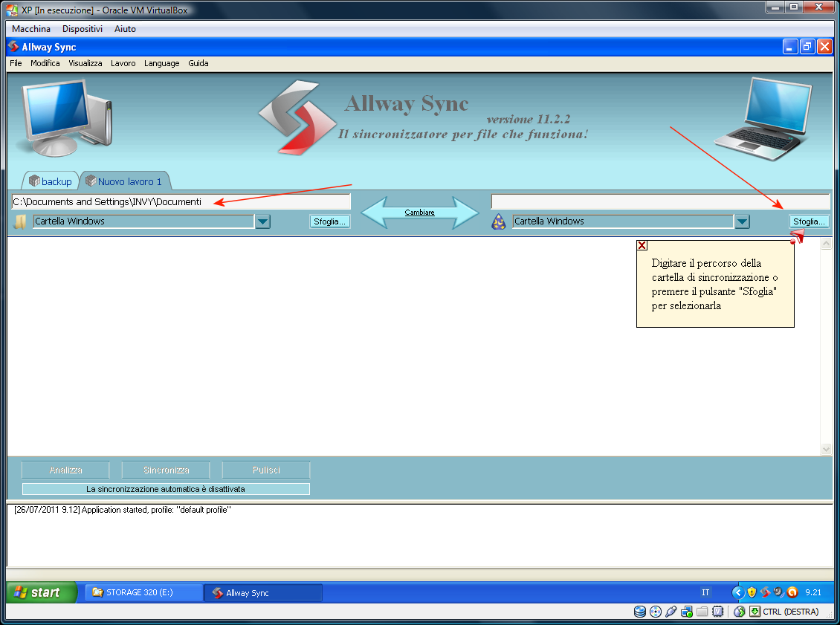Open the security shield tray alert
Screen dimensions: 840x625
(752, 592)
